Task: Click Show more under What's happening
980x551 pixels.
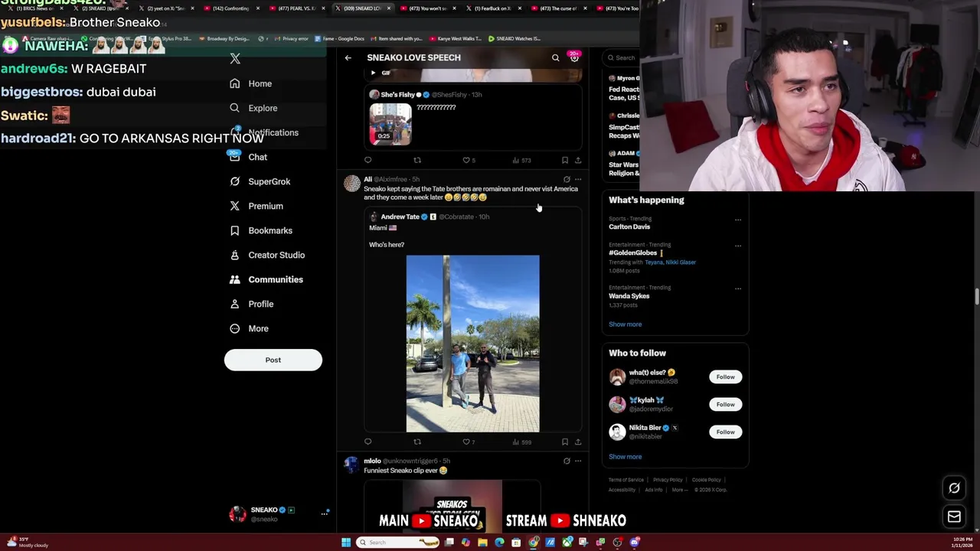Action: [x=626, y=324]
